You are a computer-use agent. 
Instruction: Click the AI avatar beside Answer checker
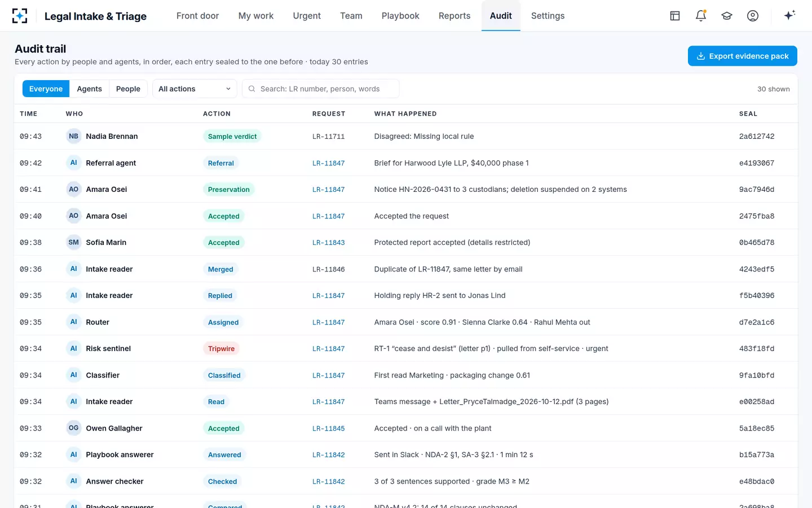(x=74, y=481)
